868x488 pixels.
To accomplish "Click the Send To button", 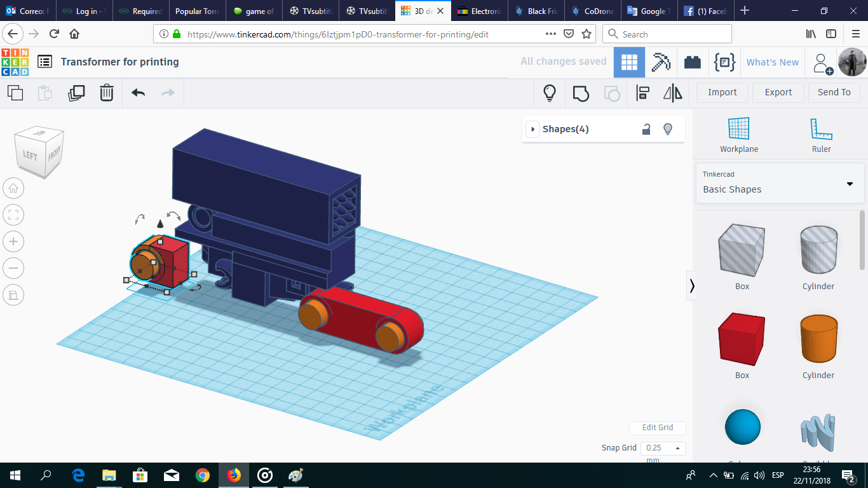I will [x=834, y=92].
